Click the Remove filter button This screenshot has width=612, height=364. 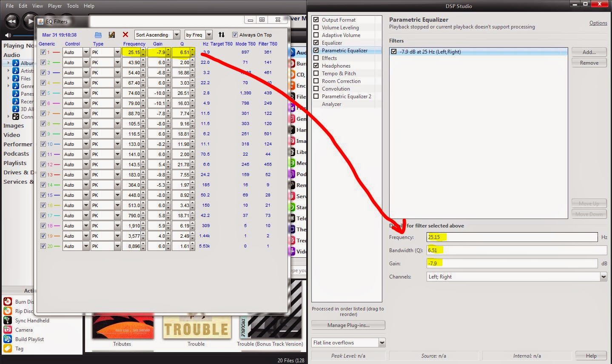coord(589,63)
